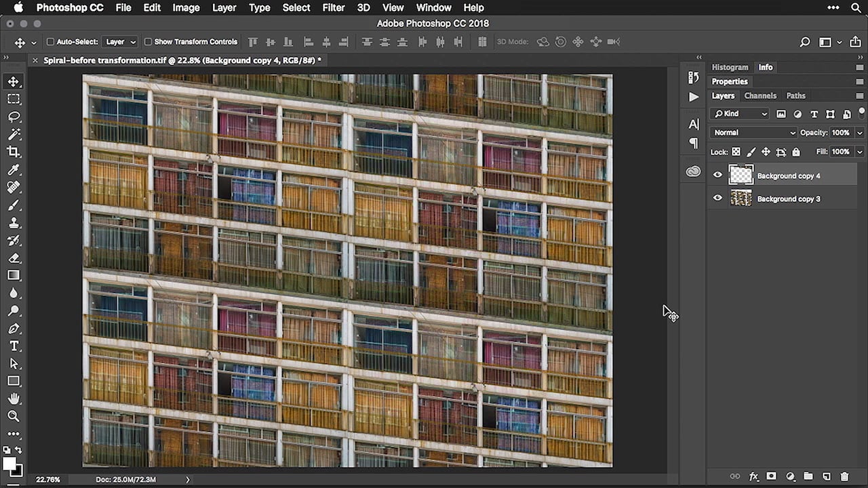
Task: Select the Blur tool
Action: coord(14,293)
